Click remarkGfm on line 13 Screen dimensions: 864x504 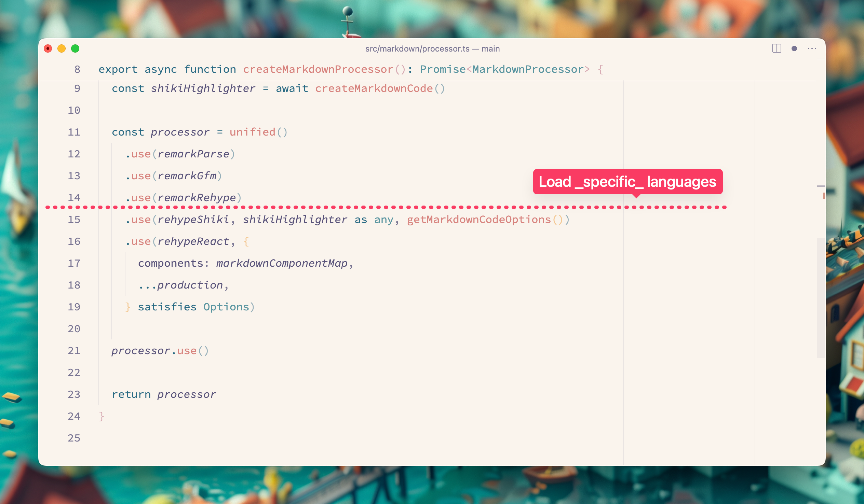click(x=187, y=176)
